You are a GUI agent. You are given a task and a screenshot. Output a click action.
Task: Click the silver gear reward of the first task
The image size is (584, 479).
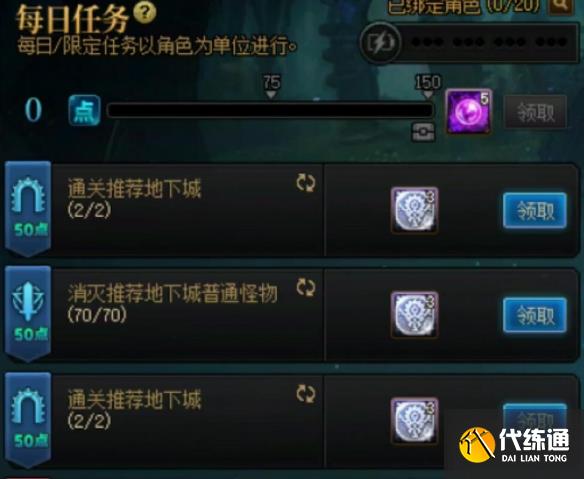(x=415, y=210)
